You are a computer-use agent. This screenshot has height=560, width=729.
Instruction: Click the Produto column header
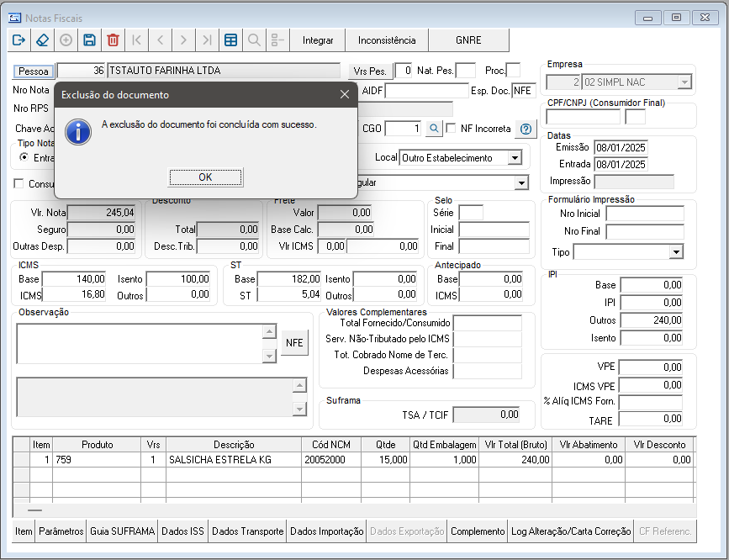pyautogui.click(x=97, y=445)
